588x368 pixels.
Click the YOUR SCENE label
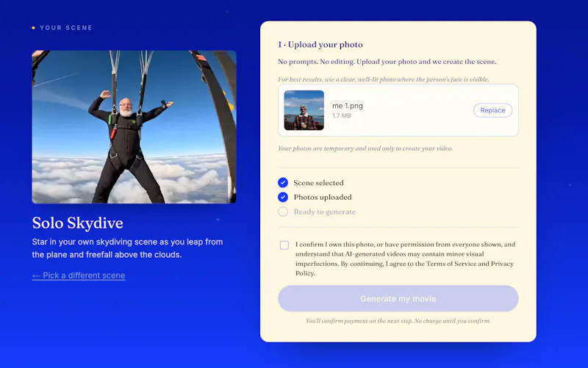[65, 28]
